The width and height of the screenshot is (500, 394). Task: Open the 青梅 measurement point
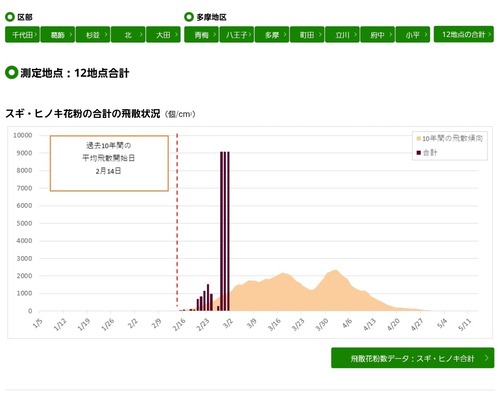[201, 34]
